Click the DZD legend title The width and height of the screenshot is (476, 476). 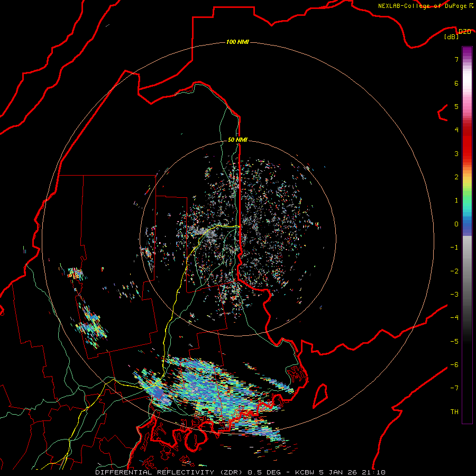click(464, 31)
